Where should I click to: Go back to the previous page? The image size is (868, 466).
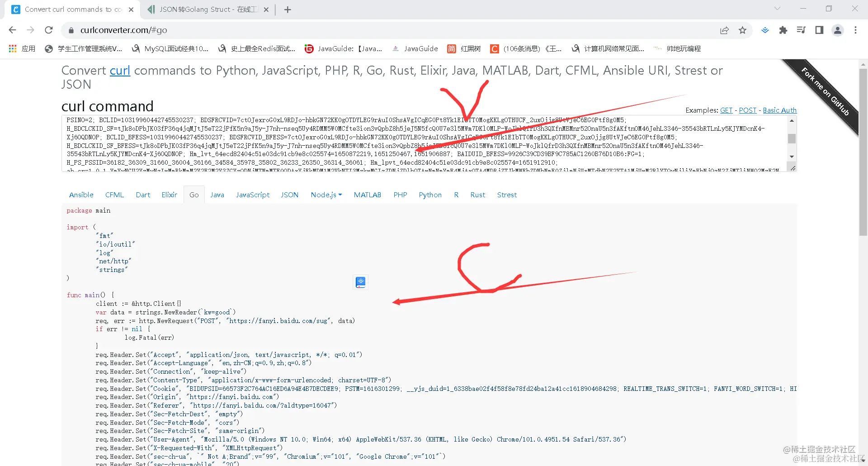pos(12,30)
